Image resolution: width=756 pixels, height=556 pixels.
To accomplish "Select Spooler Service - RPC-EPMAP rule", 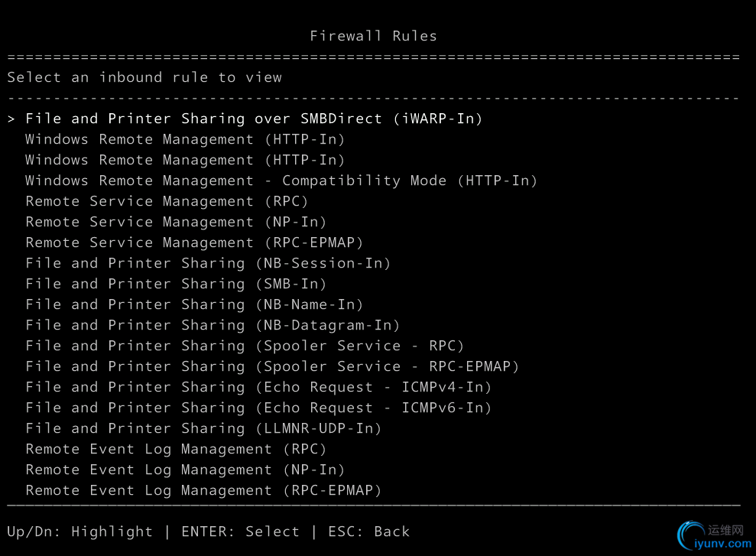I will (272, 366).
